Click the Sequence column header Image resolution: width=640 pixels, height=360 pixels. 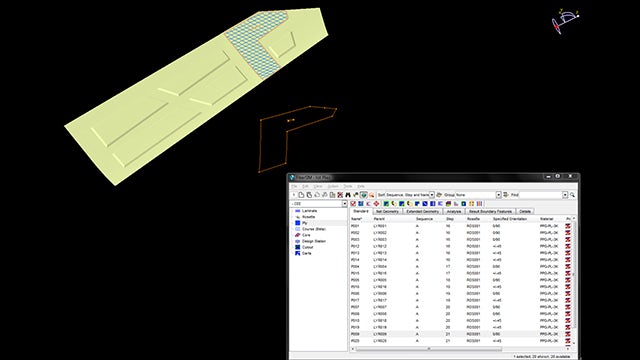coord(424,219)
